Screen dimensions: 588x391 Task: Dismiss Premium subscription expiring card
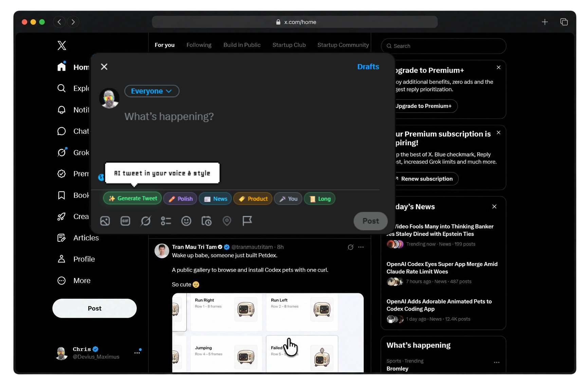pyautogui.click(x=499, y=132)
